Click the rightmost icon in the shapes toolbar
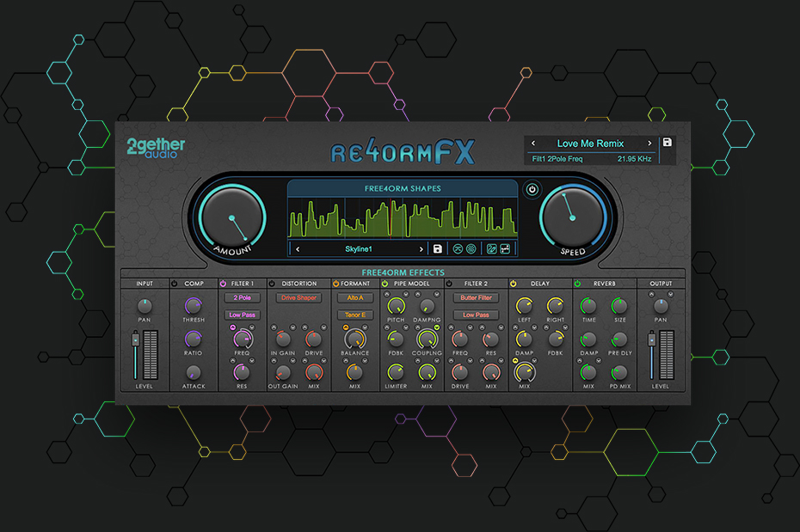Screen dimensions: 800x532 click(x=505, y=249)
